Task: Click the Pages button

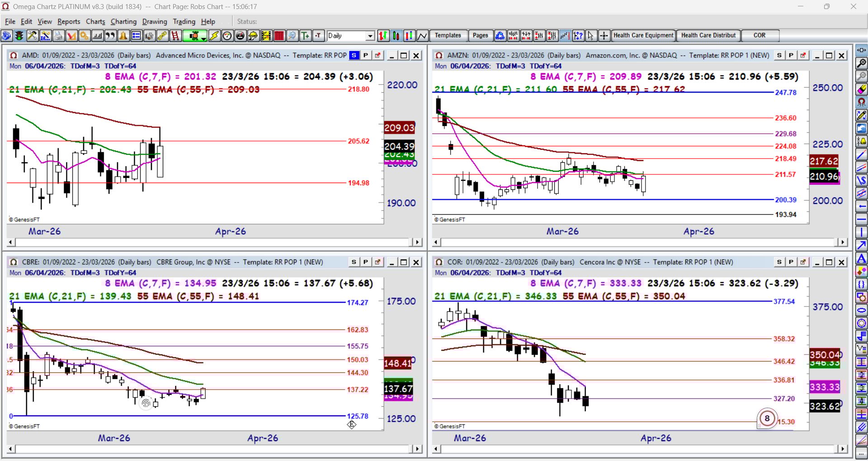Action: coord(480,35)
